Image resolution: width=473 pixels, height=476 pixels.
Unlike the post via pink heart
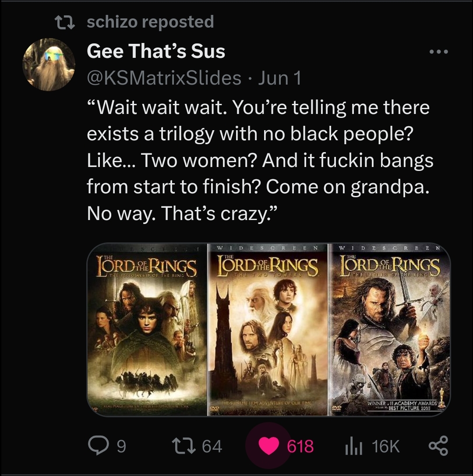pyautogui.click(x=268, y=446)
